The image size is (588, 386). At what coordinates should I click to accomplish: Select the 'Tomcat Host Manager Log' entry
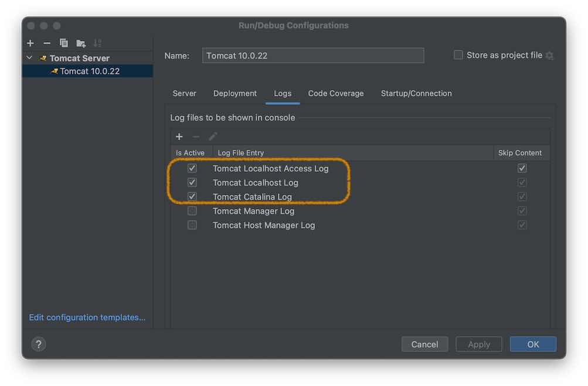click(x=264, y=226)
